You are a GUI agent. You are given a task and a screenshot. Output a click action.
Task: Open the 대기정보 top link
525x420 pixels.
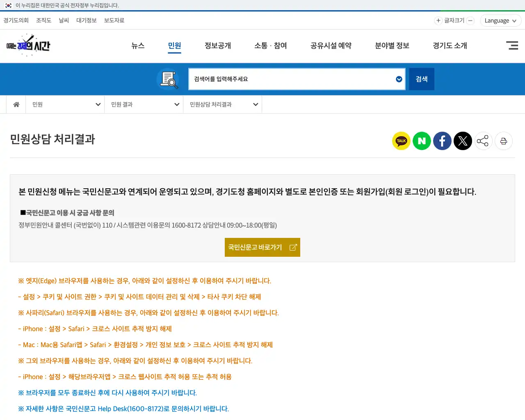pos(87,21)
